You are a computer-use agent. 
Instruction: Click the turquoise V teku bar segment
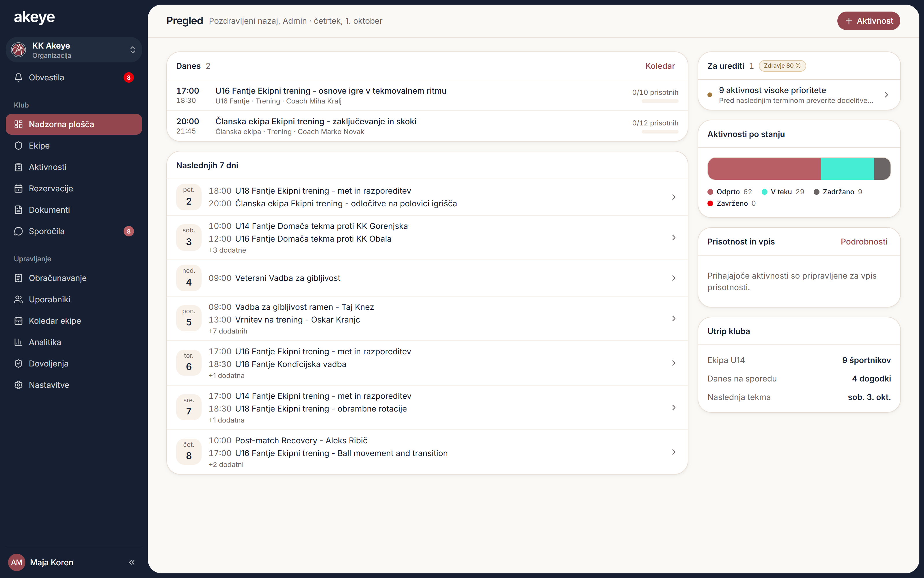pos(848,168)
